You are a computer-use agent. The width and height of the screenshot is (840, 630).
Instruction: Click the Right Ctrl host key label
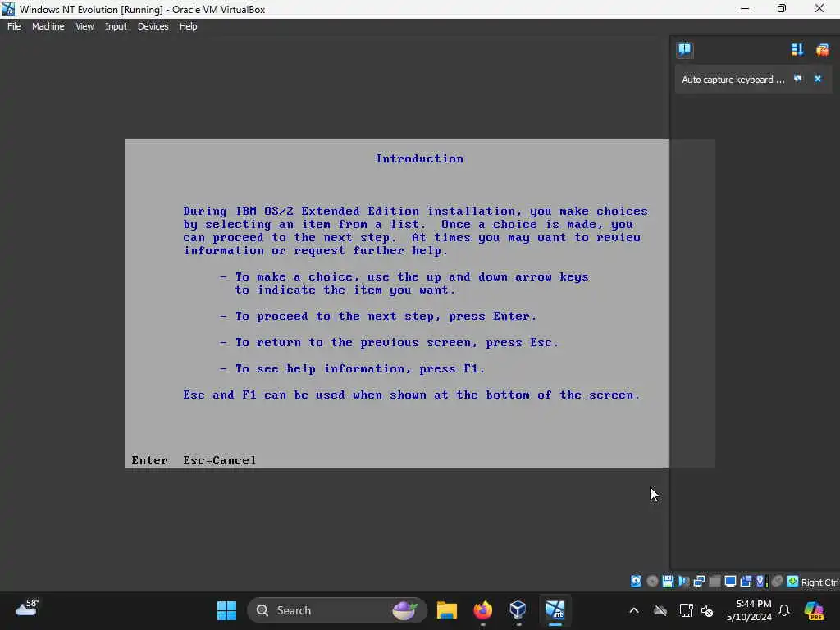[819, 582]
